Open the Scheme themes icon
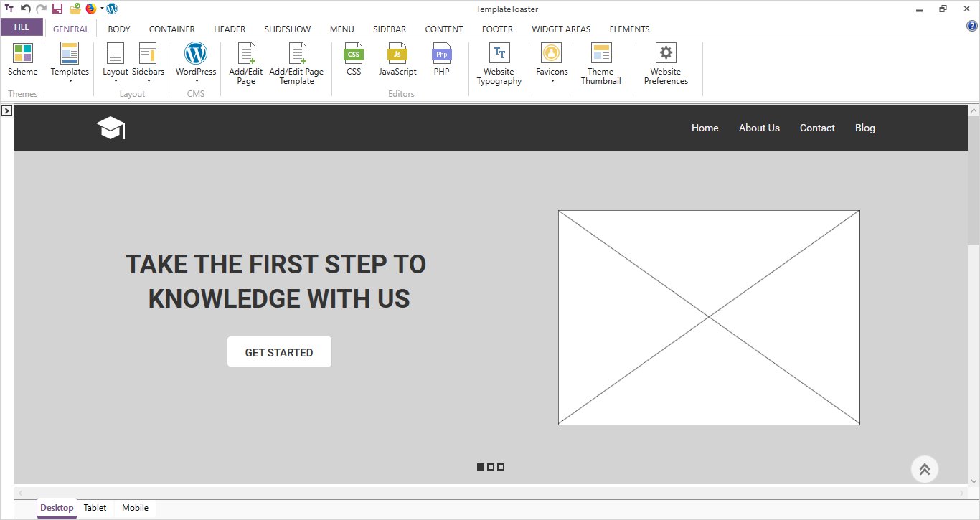 coord(23,54)
